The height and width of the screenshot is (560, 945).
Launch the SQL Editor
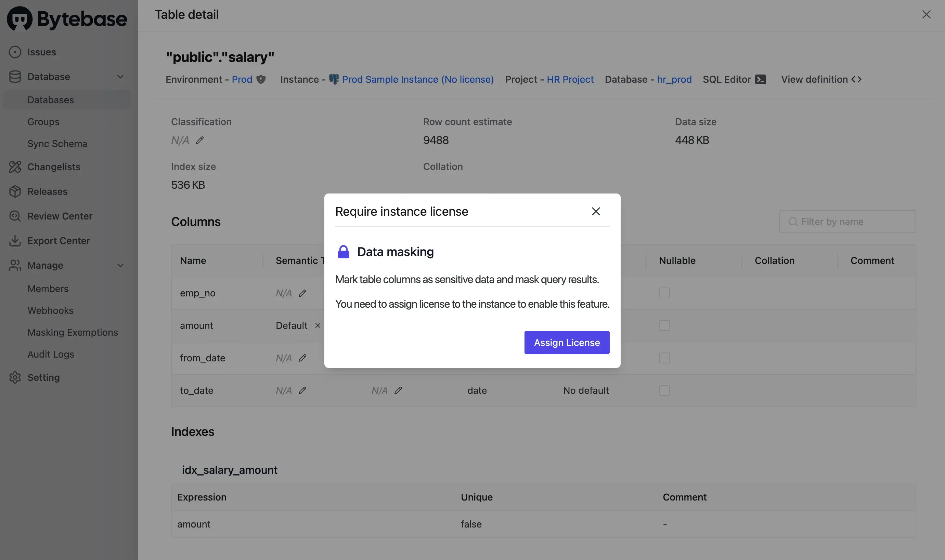pyautogui.click(x=734, y=79)
